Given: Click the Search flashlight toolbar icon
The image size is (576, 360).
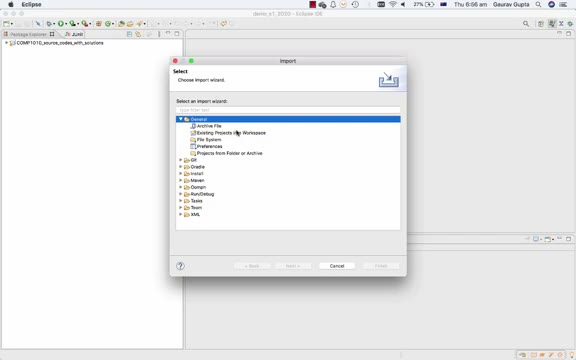Looking at the screenshot, I should (140, 24).
